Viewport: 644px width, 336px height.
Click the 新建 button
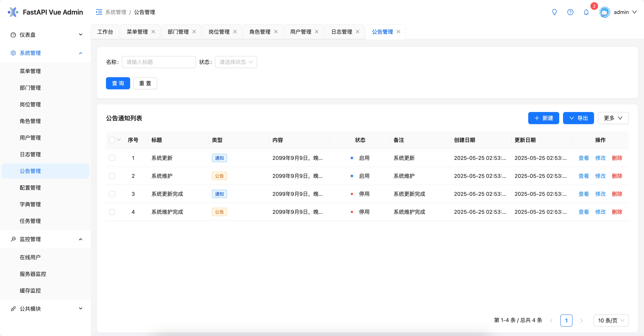click(x=544, y=118)
